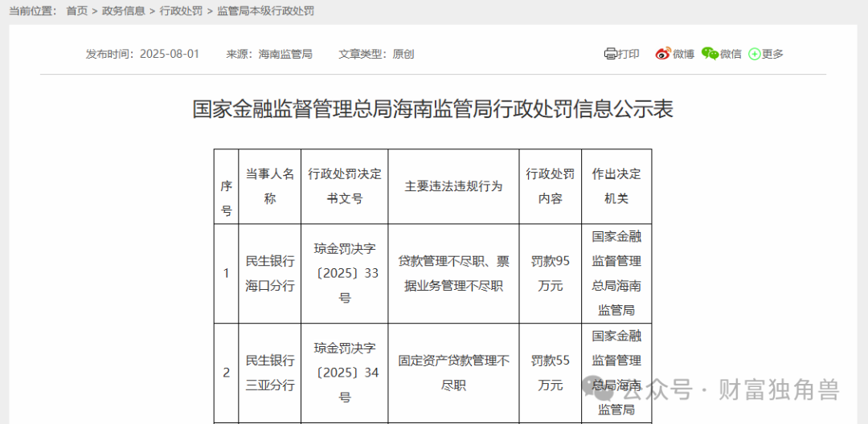Click article type text 原创
This screenshot has height=424, width=868.
click(x=403, y=54)
